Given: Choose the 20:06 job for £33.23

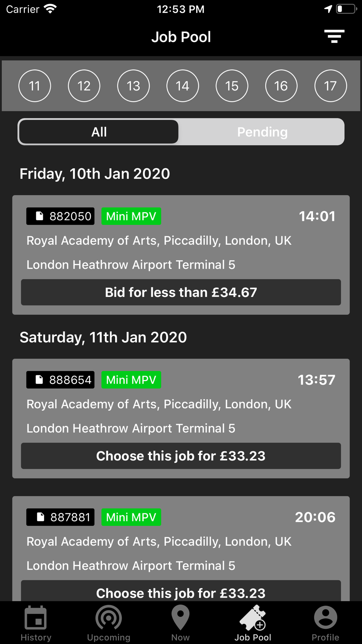Looking at the screenshot, I should coord(181,591).
